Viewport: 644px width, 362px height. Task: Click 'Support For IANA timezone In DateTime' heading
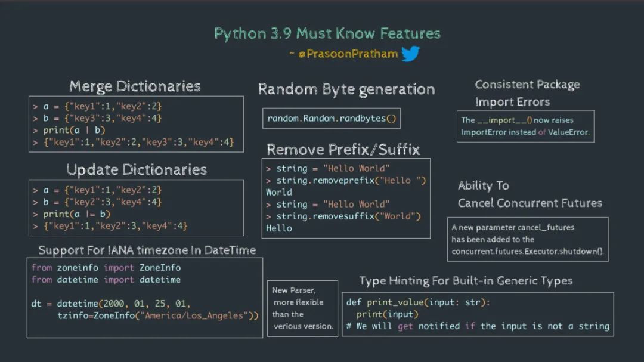(147, 250)
